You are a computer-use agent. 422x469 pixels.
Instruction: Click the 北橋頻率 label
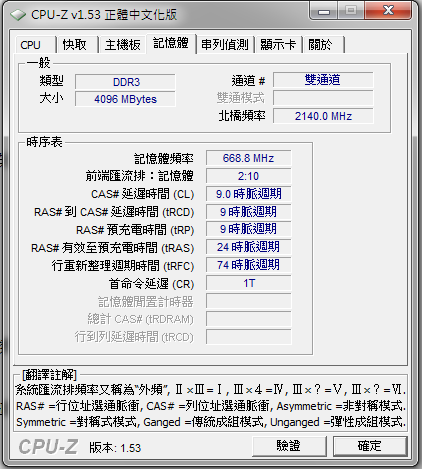click(x=242, y=116)
